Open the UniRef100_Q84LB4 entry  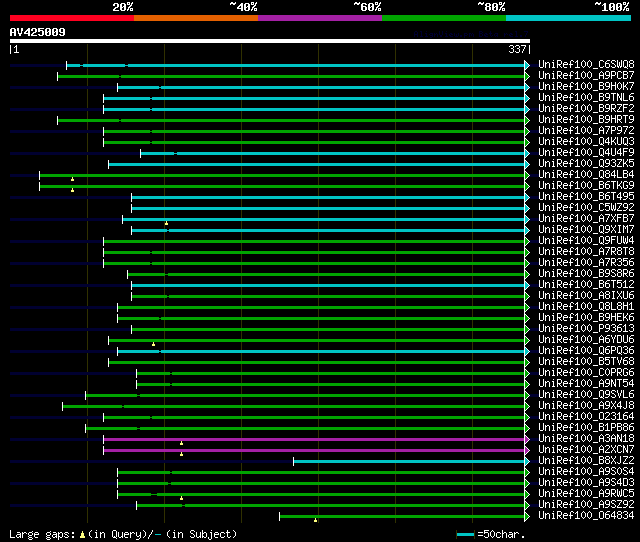tap(586, 175)
